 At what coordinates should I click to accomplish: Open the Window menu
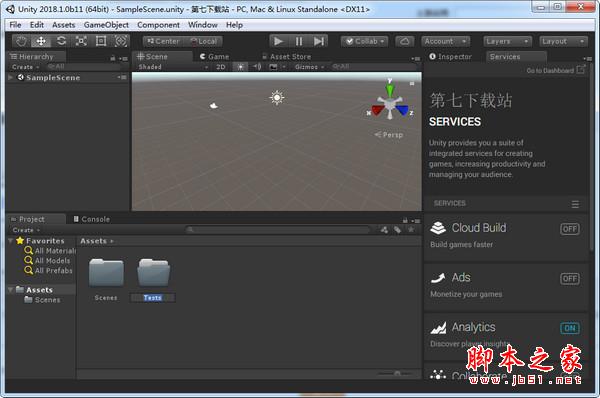(202, 25)
